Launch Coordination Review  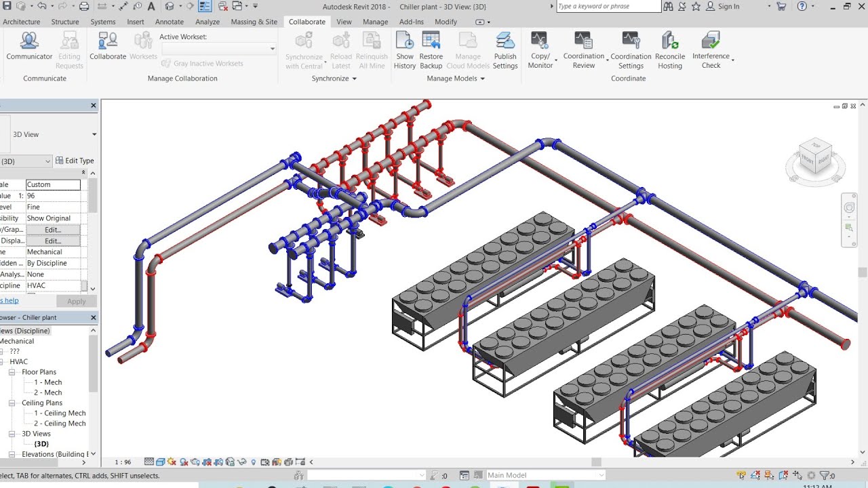[583, 50]
